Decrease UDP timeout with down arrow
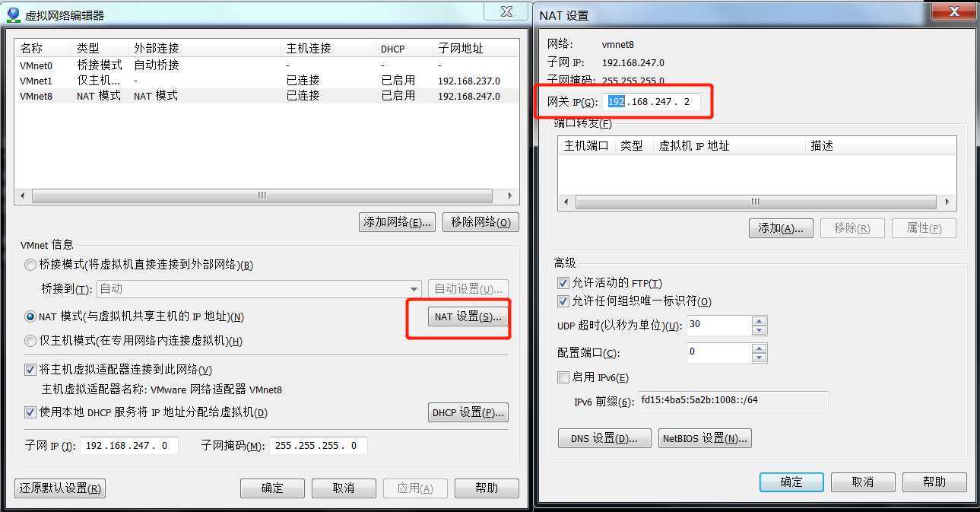The height and width of the screenshot is (512, 980). 759,330
